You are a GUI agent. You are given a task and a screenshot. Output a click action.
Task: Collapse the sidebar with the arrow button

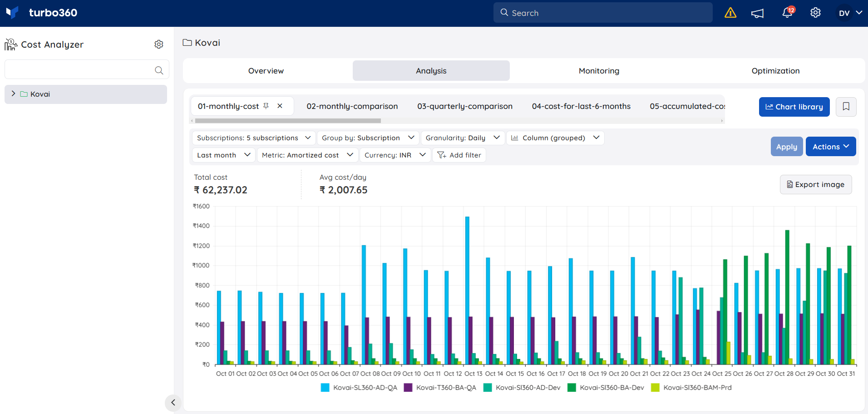(173, 403)
